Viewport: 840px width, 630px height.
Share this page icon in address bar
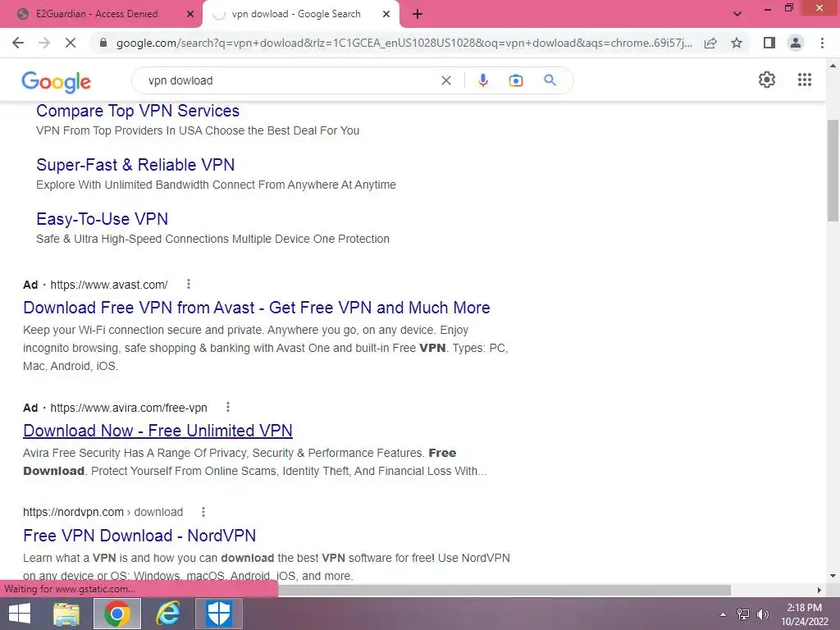coord(710,43)
